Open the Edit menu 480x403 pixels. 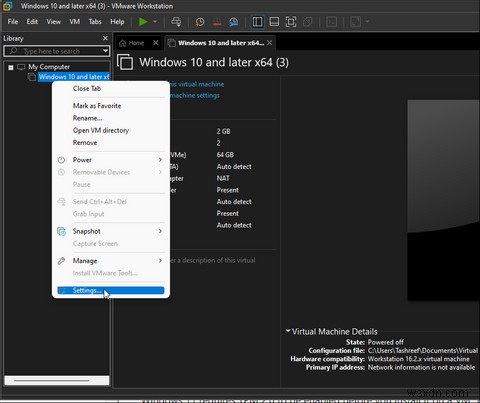32,22
